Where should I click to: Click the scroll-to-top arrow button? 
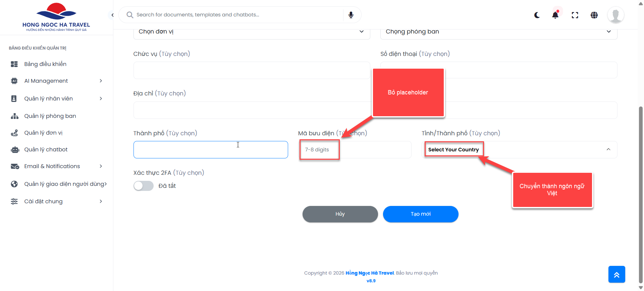(616, 274)
